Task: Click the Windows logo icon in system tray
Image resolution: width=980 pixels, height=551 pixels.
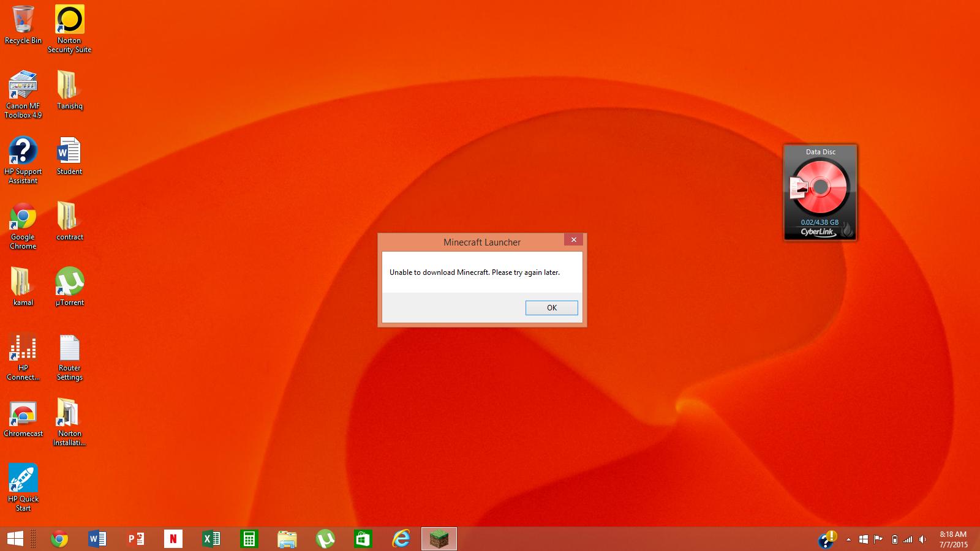Action: point(864,539)
